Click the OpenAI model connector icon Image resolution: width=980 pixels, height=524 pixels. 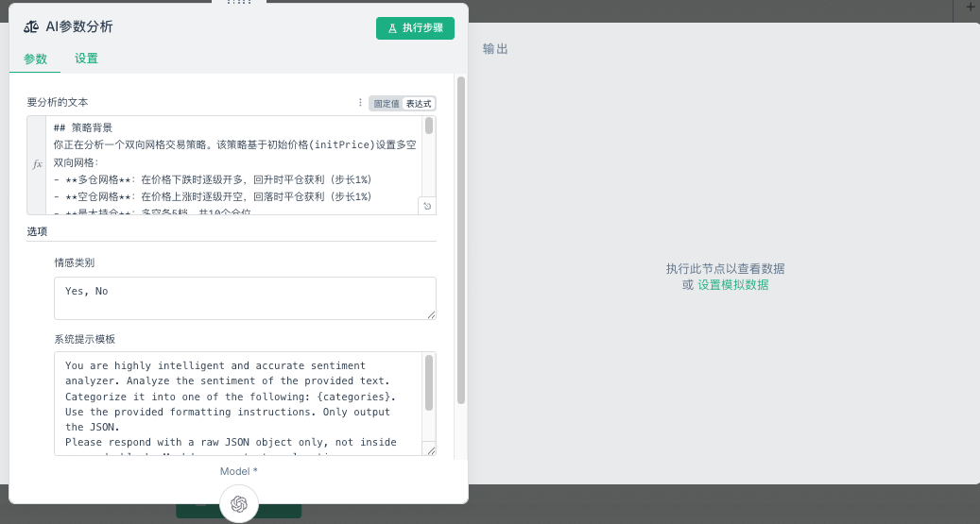(239, 504)
